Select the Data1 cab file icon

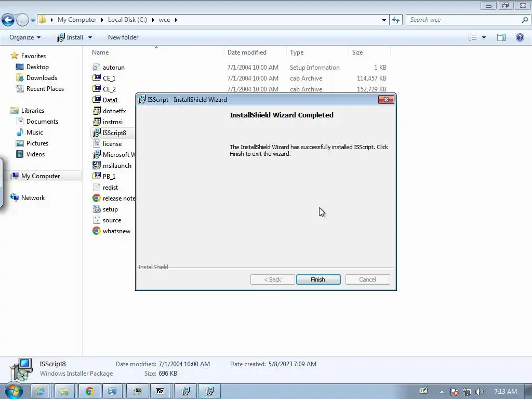[97, 100]
